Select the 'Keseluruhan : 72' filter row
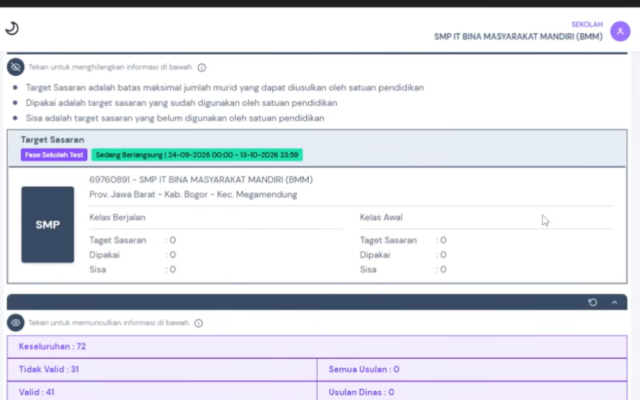The height and width of the screenshot is (400, 640). tap(317, 347)
